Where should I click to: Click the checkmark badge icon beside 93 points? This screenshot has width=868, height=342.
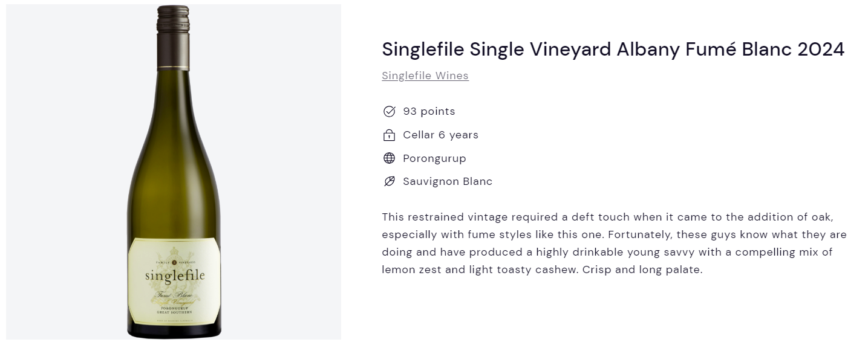390,111
